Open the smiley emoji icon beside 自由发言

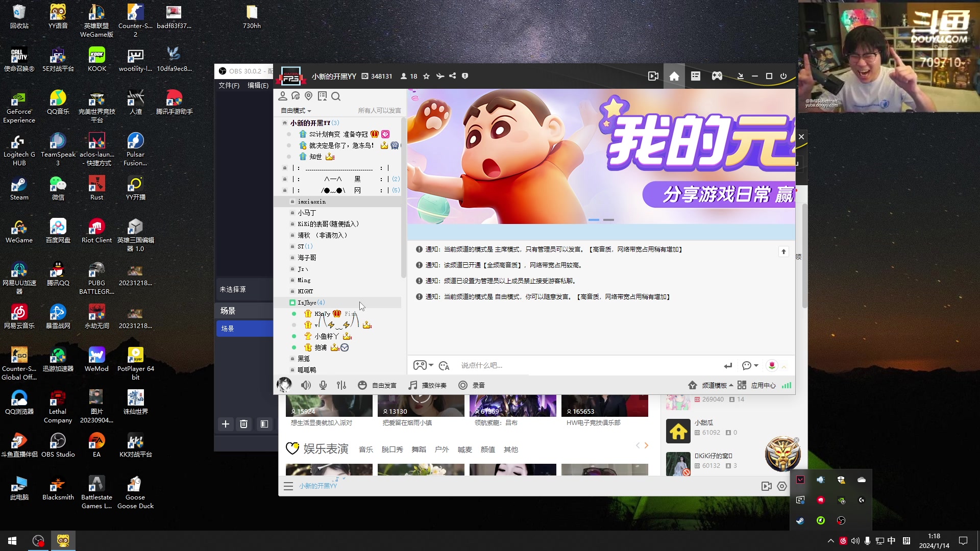pos(362,385)
